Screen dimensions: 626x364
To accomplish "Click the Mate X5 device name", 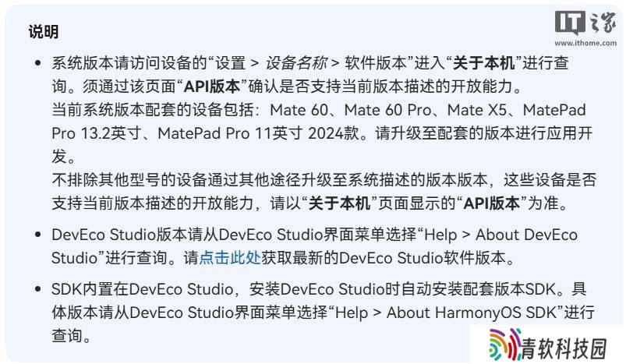I will click(x=477, y=110).
